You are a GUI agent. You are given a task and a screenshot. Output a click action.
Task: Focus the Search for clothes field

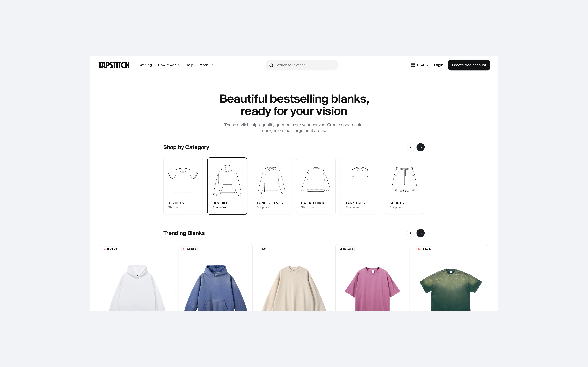click(302, 65)
